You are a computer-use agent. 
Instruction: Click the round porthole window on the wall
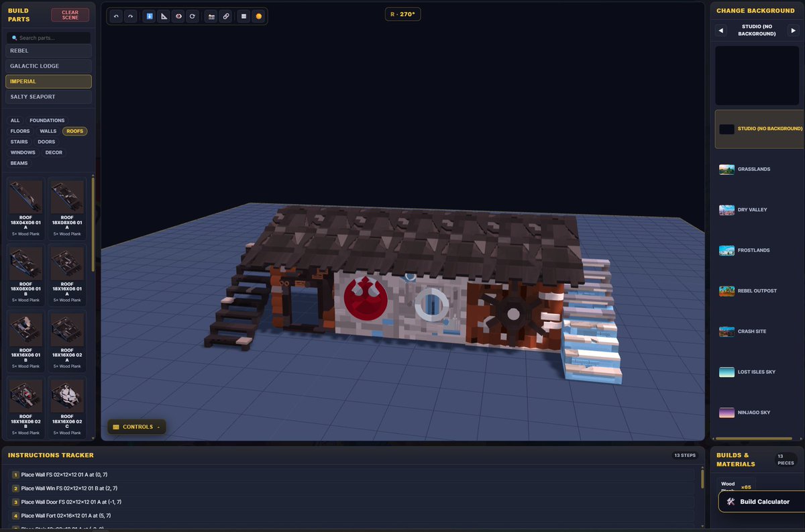coord(431,304)
